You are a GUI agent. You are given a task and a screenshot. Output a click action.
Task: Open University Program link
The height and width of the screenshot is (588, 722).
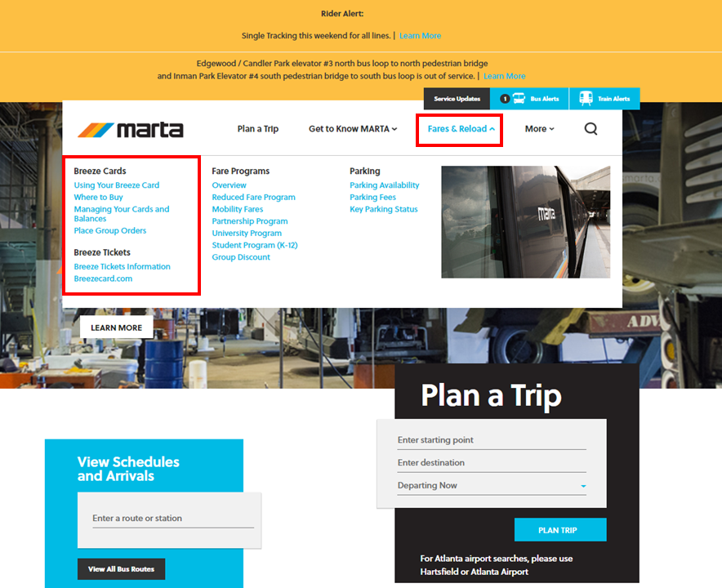[247, 233]
